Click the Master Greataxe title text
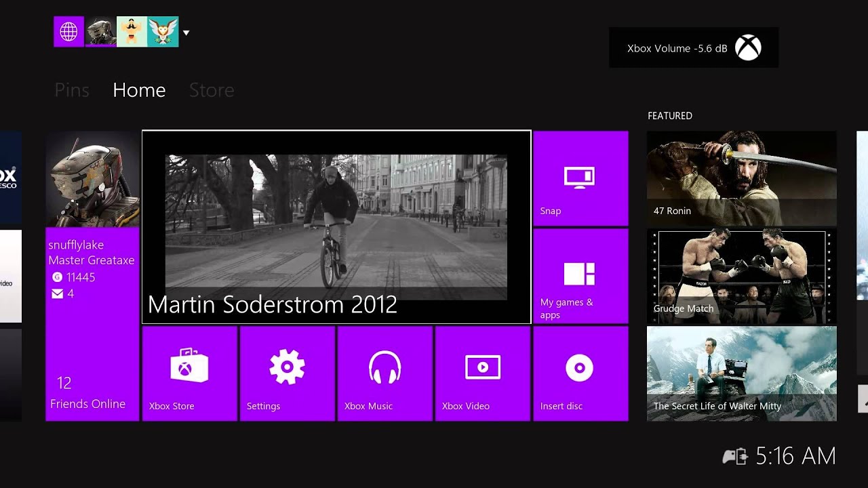 click(92, 260)
